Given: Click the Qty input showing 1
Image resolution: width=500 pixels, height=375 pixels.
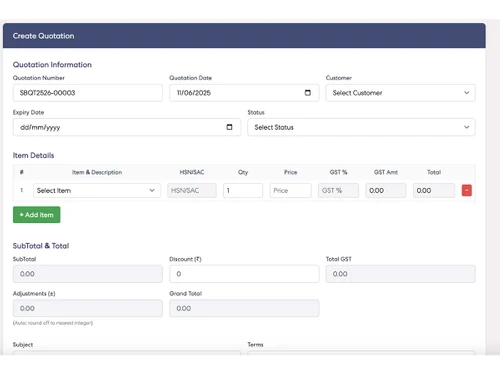Looking at the screenshot, I should 243,190.
